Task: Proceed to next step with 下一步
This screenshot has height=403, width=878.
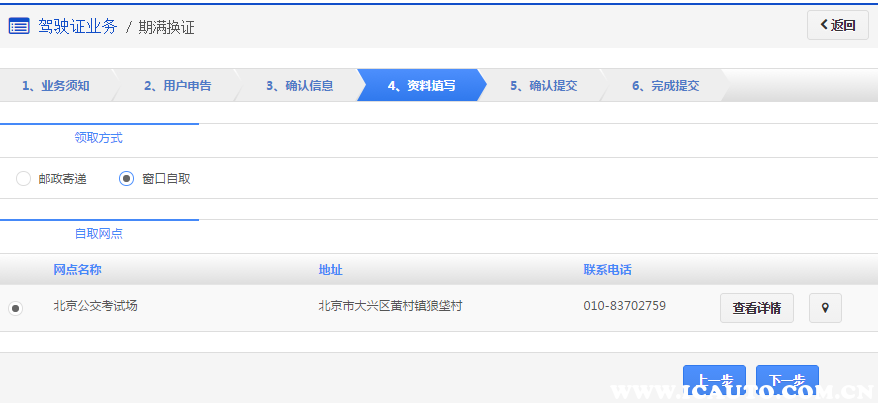Action: pyautogui.click(x=787, y=381)
